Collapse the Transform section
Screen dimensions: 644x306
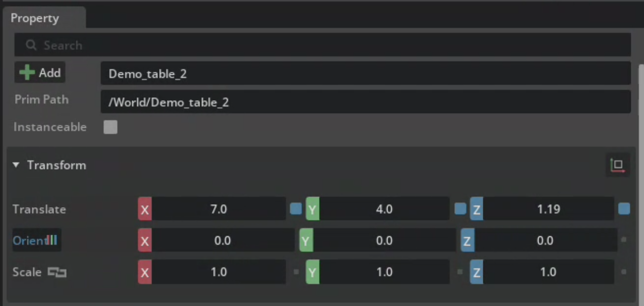(16, 165)
